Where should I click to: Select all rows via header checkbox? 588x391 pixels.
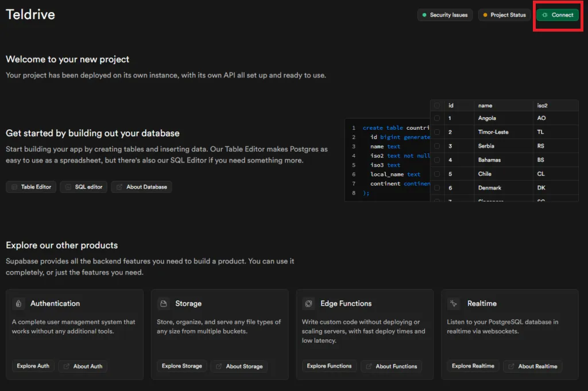pyautogui.click(x=437, y=106)
